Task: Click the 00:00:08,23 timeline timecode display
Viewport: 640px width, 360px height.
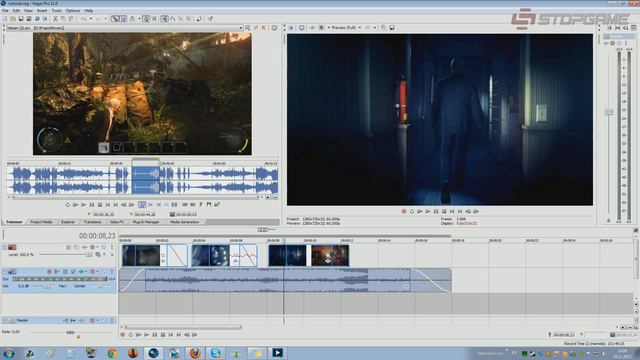Action: (x=97, y=236)
